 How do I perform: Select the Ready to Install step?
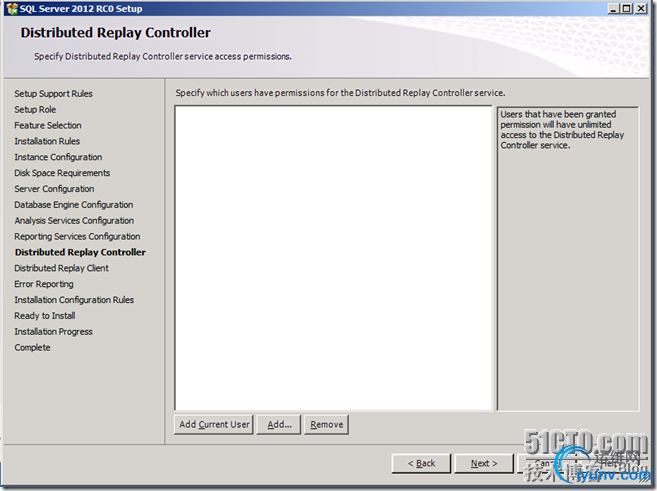click(45, 316)
